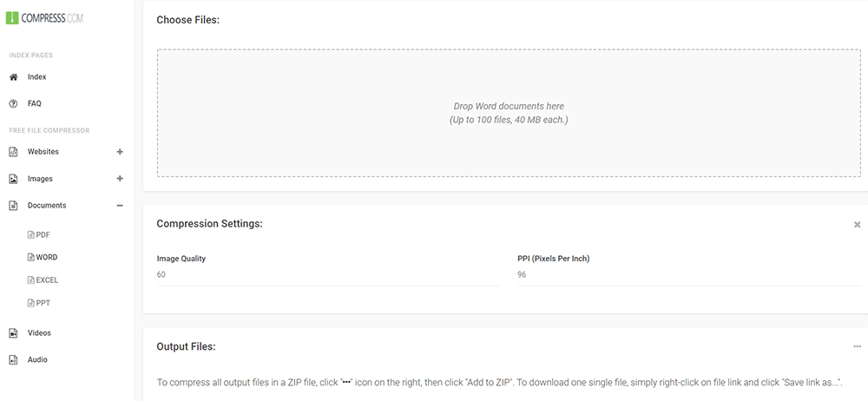Viewport: 868px width, 401px height.
Task: Open the Output Files three-dot menu
Action: (x=857, y=346)
